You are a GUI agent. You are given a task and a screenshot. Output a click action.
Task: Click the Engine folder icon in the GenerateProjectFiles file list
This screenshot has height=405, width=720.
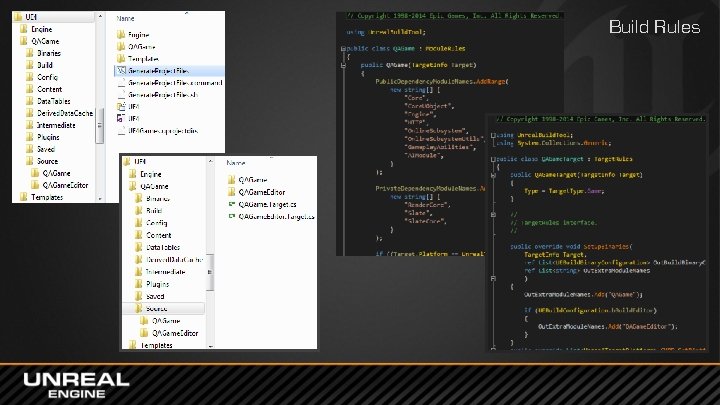click(x=121, y=34)
